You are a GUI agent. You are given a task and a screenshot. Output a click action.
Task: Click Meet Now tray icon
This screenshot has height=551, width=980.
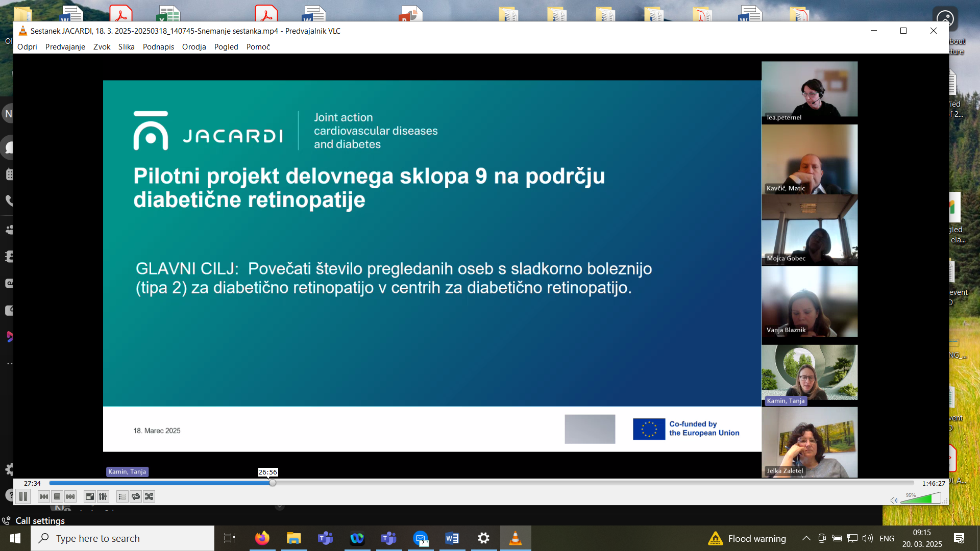[822, 538]
